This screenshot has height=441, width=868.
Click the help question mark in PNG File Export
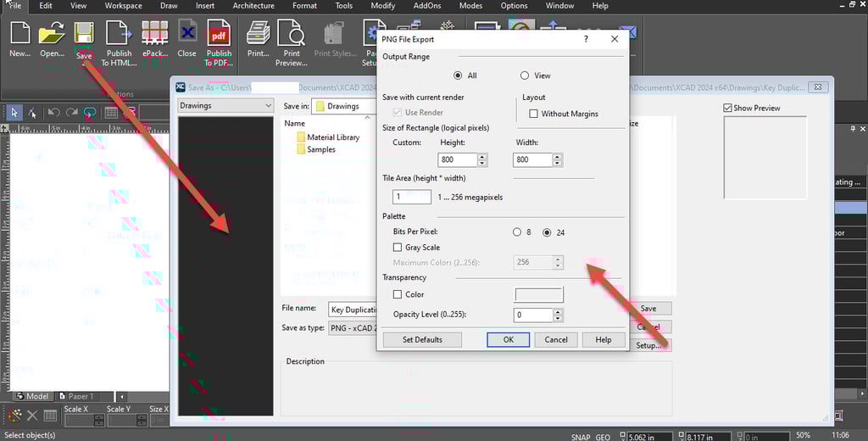pyautogui.click(x=587, y=39)
